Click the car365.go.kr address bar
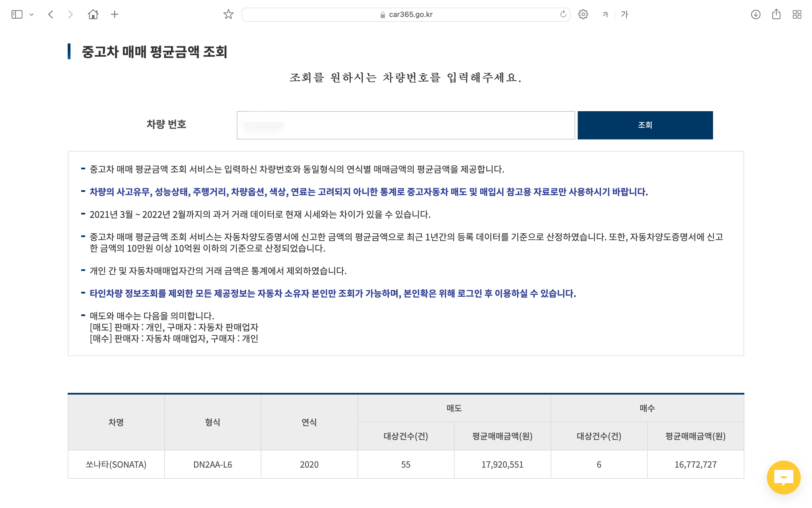 point(406,14)
